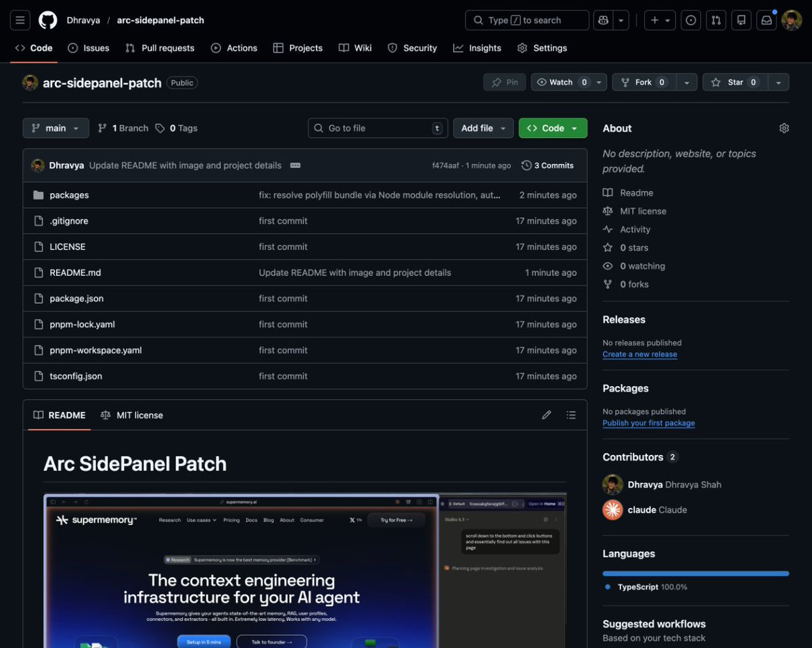
Task: View 1 Branch list
Action: 123,128
